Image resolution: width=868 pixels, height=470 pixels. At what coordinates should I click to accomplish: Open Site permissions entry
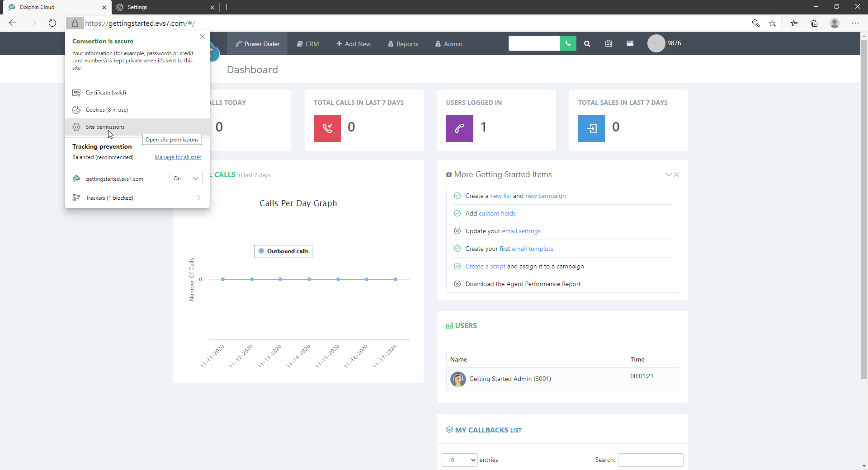(137, 127)
